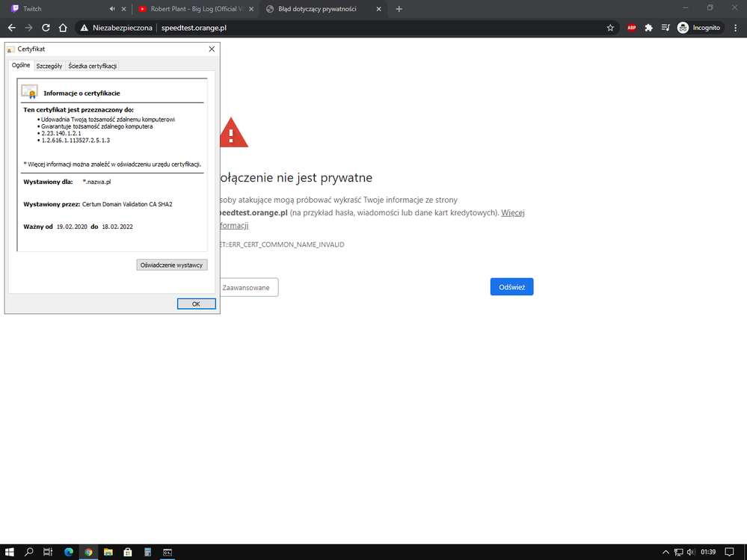Select the Ogólne certificate tab
This screenshot has height=560, width=747.
[21, 65]
